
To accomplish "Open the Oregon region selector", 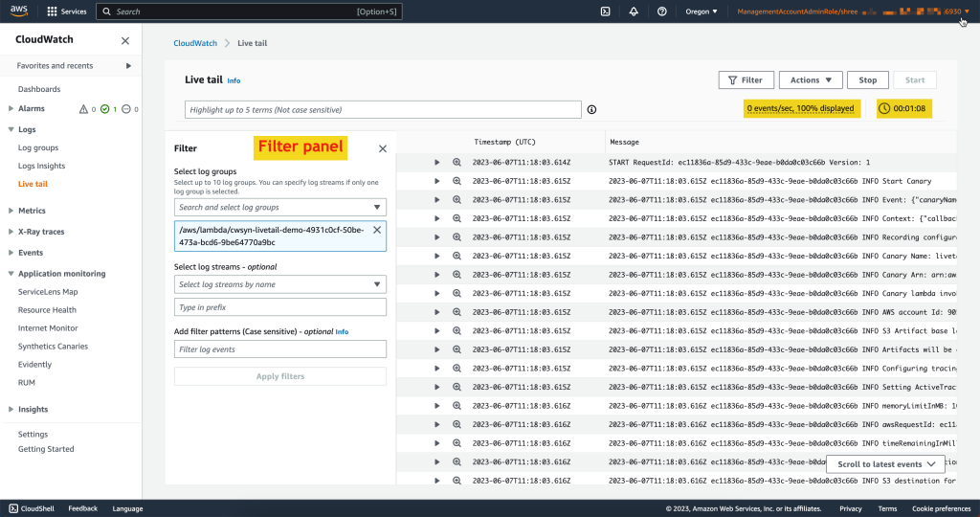I will [702, 11].
